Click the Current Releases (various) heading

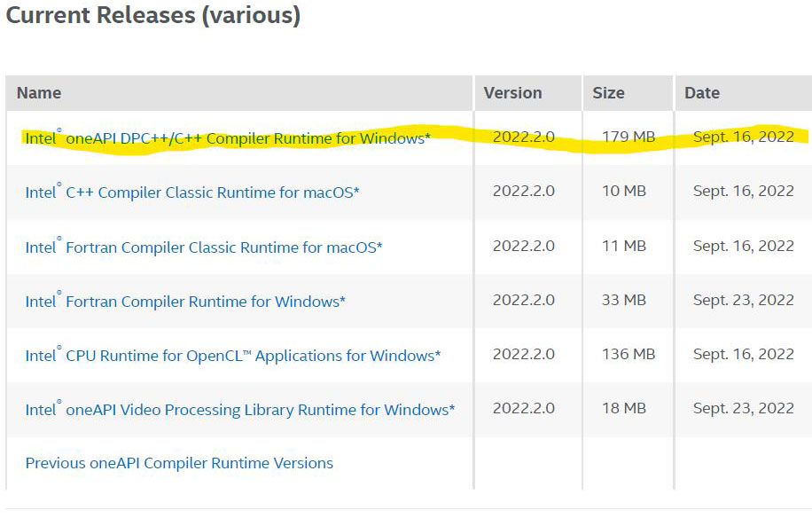coord(153,15)
